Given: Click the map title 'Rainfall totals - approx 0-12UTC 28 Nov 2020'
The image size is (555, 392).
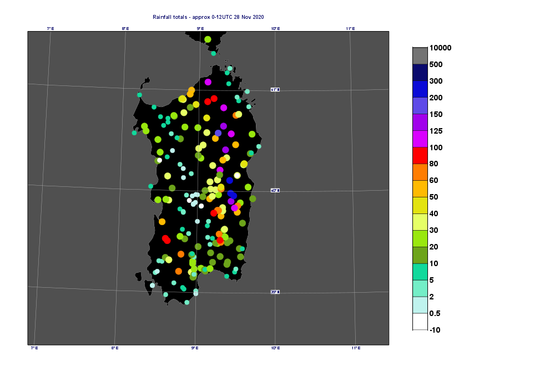Looking at the screenshot, I should 208,17.
